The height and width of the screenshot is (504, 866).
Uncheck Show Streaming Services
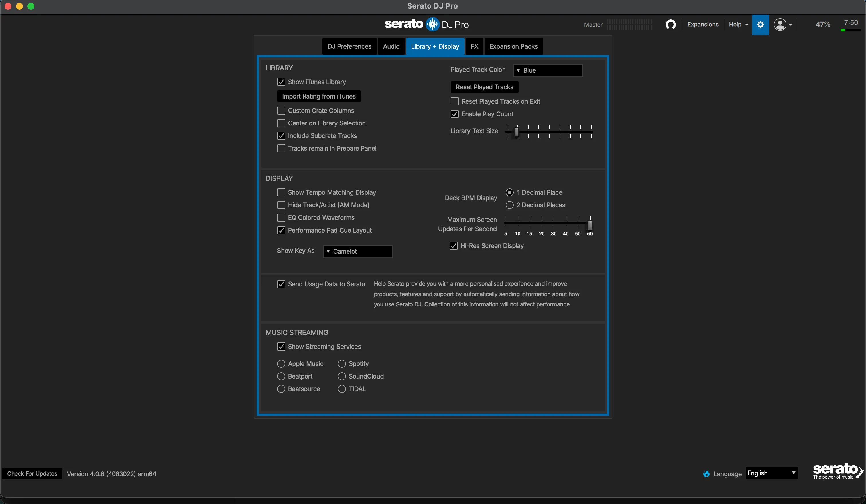click(x=281, y=347)
